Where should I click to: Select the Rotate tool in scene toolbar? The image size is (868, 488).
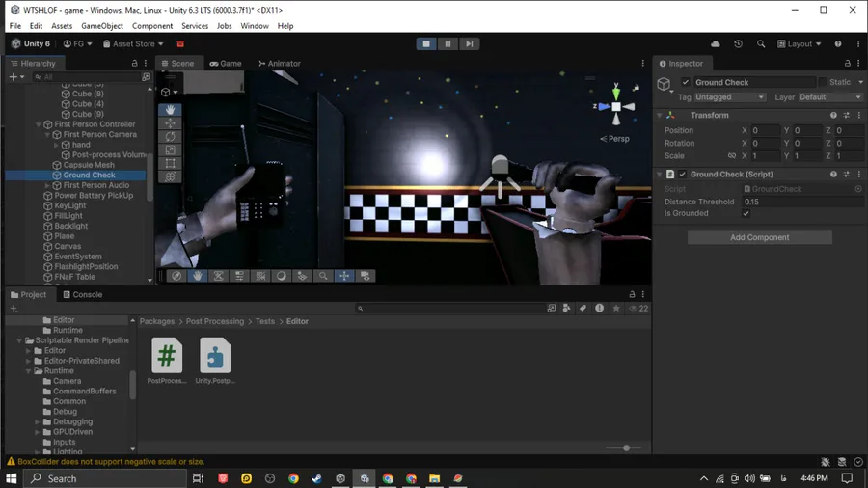click(x=170, y=136)
